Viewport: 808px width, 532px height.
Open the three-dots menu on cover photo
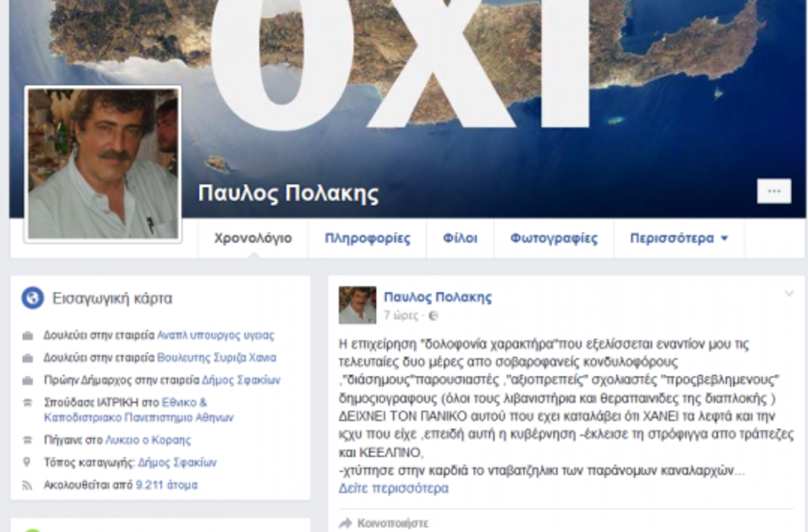click(774, 191)
